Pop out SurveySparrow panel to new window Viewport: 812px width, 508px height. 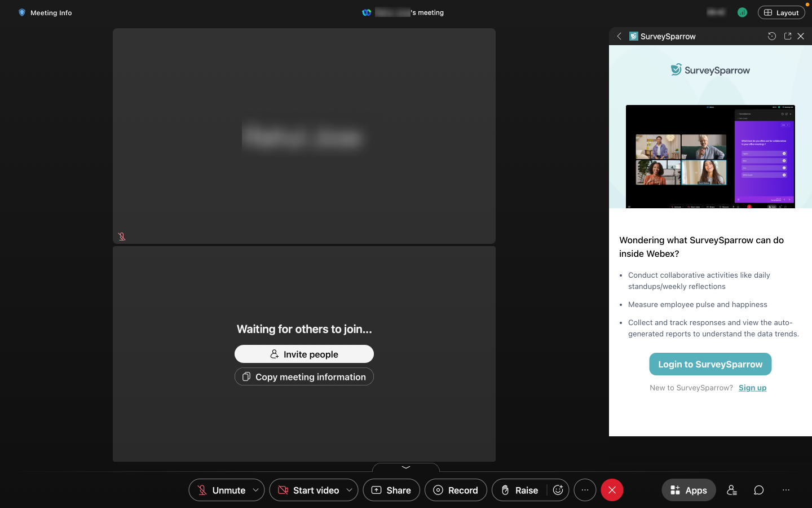pyautogui.click(x=788, y=36)
